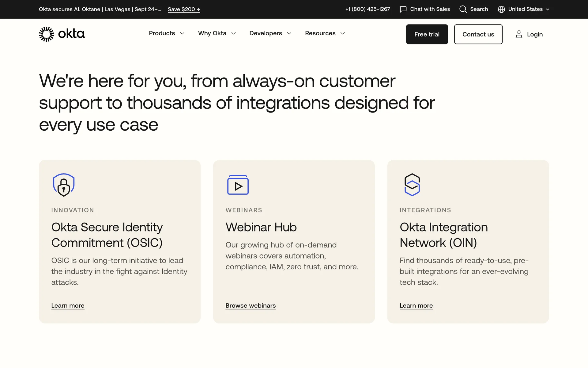
Task: Open the United States region selector
Action: (x=525, y=9)
